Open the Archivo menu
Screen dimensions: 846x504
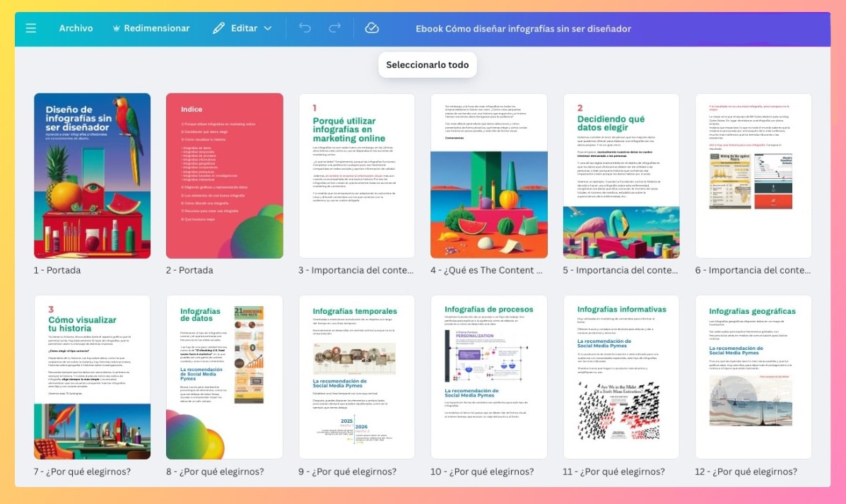(x=76, y=28)
